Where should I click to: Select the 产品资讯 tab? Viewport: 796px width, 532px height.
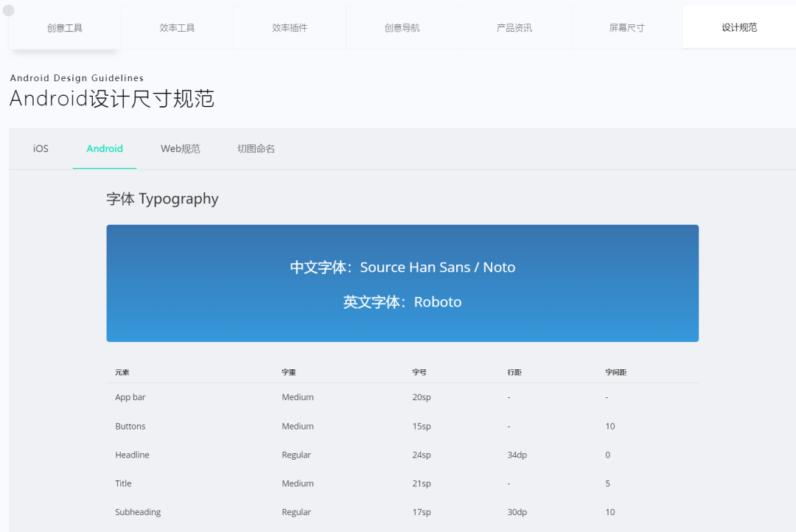coord(514,28)
